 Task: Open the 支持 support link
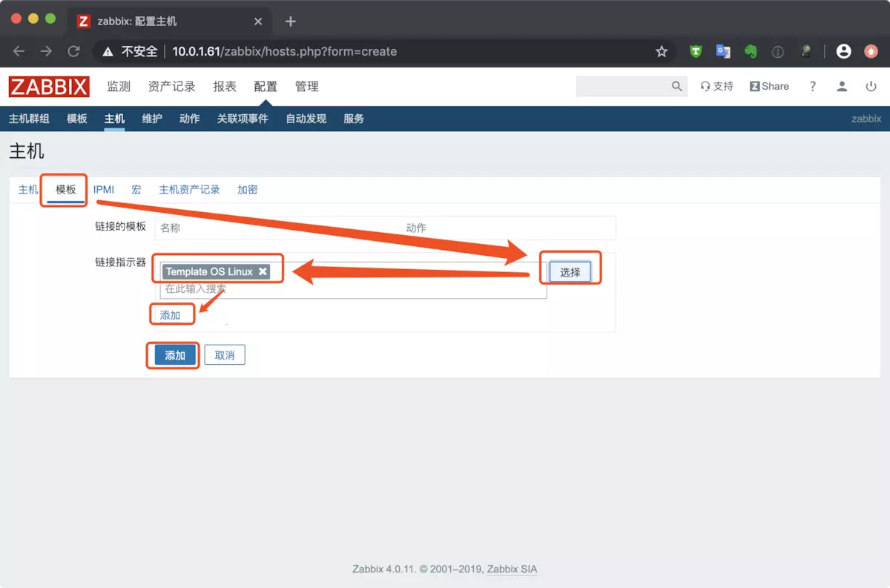[x=716, y=86]
